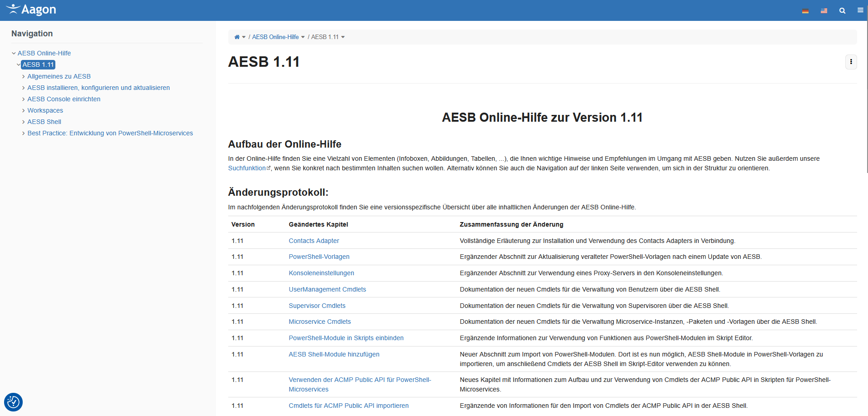Click the page scrollbar on the right
Viewport: 868px width, 416px height.
coord(866,91)
